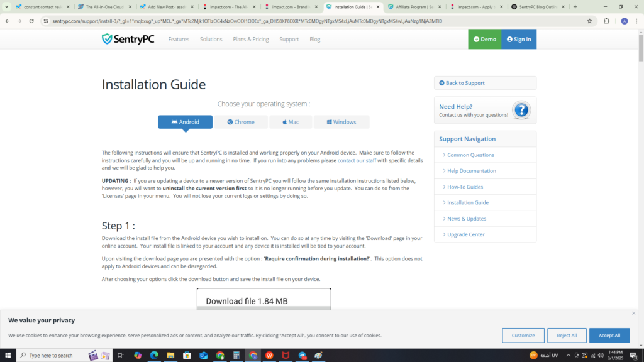Open File Explorer from the taskbar
Screen dimensions: 644x362
(170, 356)
